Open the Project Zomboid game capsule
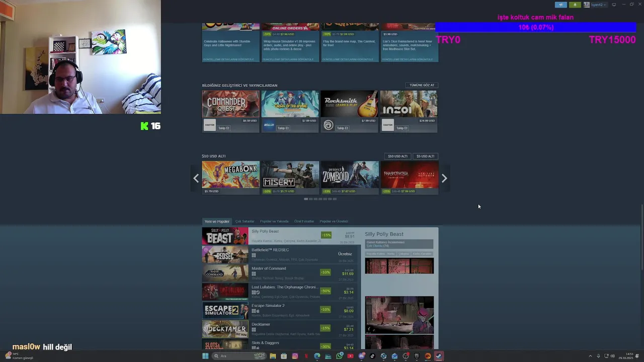 (x=349, y=177)
